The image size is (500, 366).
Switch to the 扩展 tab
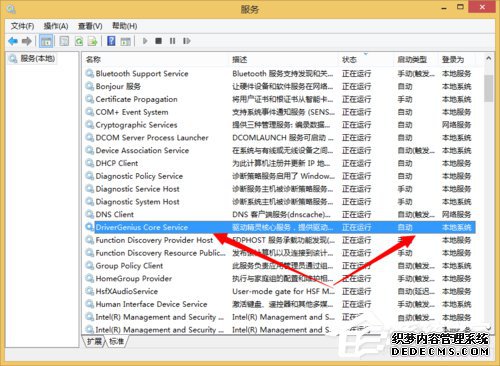click(x=94, y=341)
